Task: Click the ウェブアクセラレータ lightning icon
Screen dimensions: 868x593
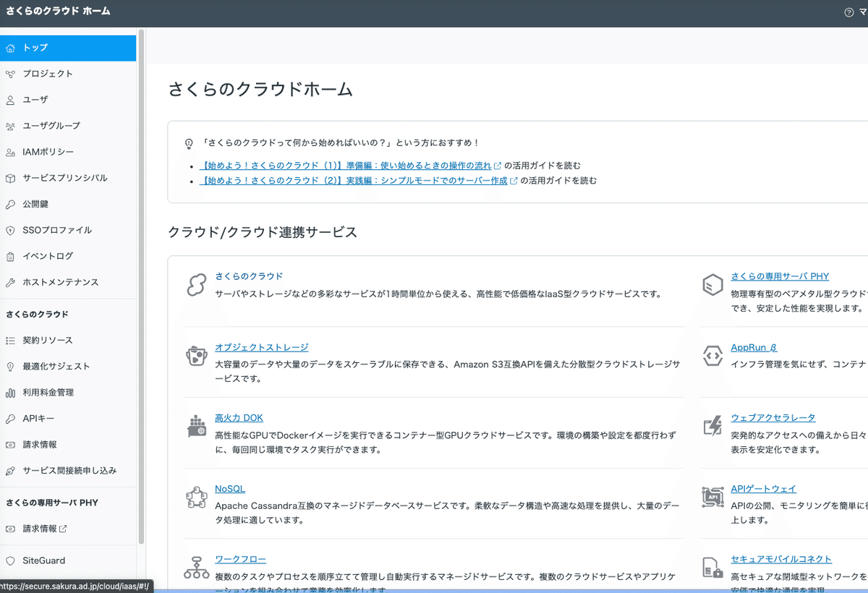Action: (x=713, y=426)
